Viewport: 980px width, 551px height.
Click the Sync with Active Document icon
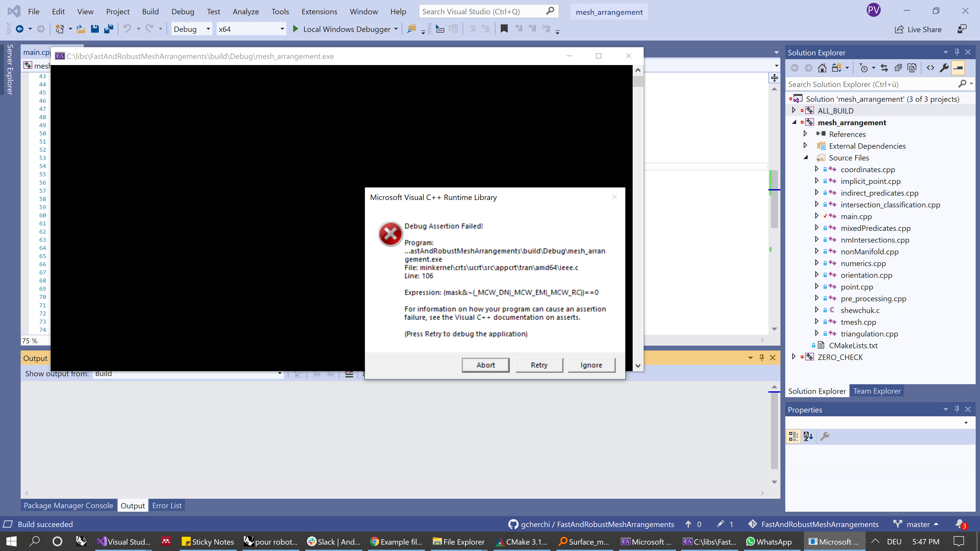pyautogui.click(x=884, y=68)
